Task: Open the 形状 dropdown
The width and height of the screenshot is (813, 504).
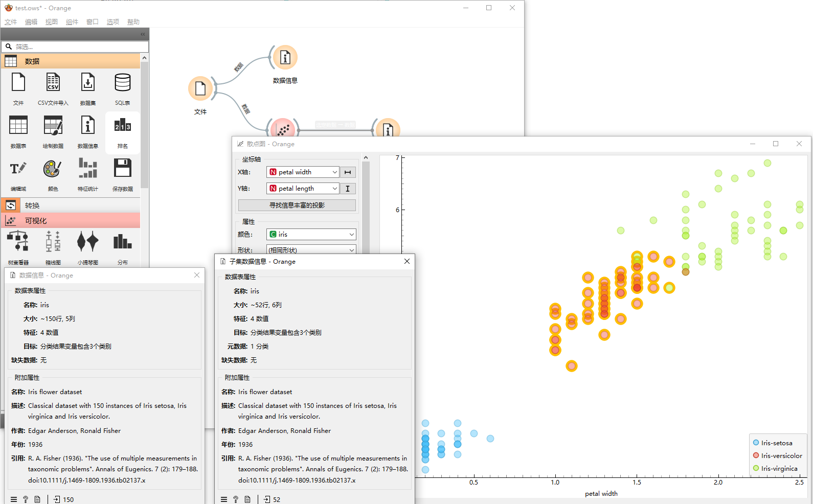Action: (311, 249)
